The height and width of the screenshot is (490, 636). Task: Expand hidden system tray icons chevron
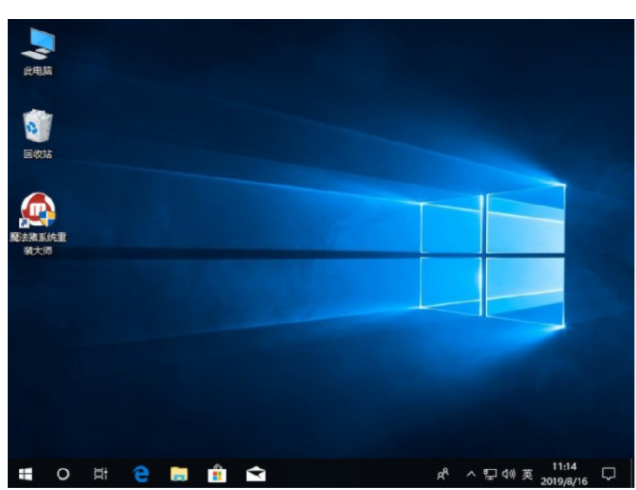click(471, 474)
